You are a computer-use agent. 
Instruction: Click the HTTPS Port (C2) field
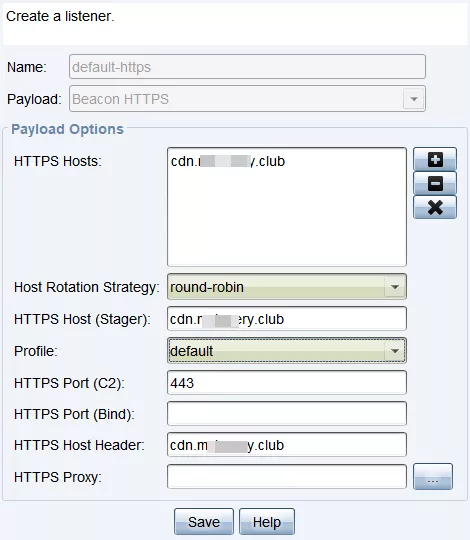(287, 383)
